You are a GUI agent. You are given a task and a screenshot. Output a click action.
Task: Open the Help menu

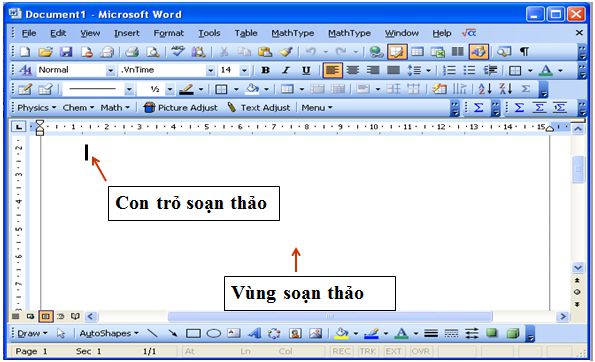[442, 33]
